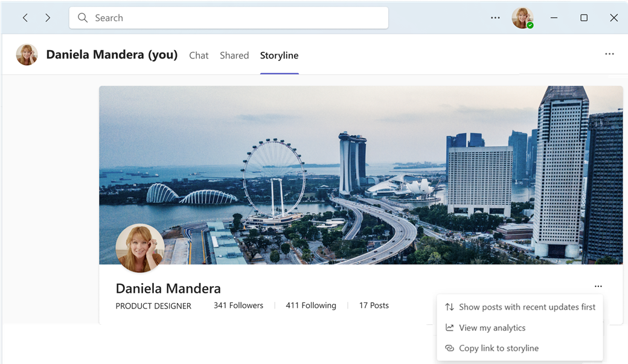Click the round profile photo on the cover
This screenshot has width=628, height=364.
(x=140, y=247)
